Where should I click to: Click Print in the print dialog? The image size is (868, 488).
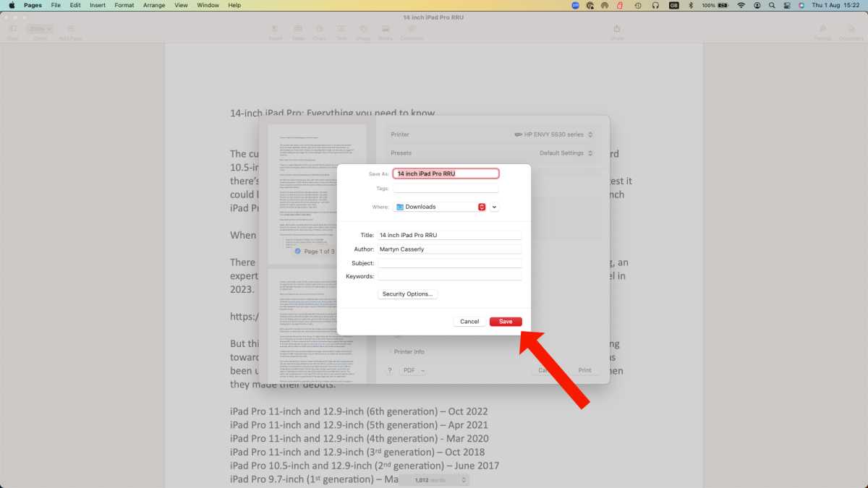pyautogui.click(x=584, y=370)
